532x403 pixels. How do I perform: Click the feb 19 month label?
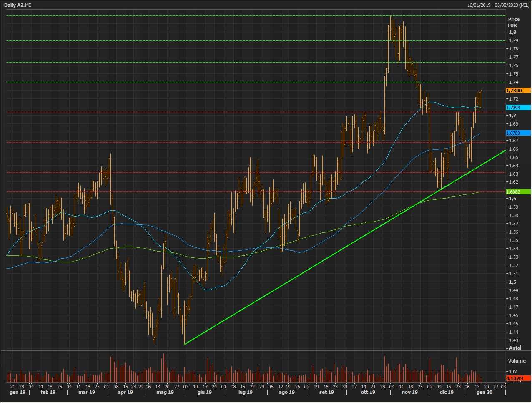pos(48,392)
